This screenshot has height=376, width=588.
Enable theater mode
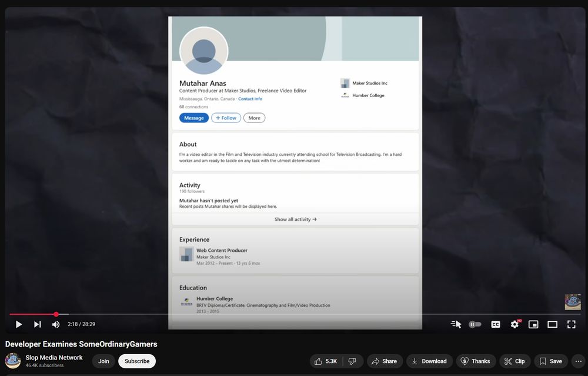point(552,324)
